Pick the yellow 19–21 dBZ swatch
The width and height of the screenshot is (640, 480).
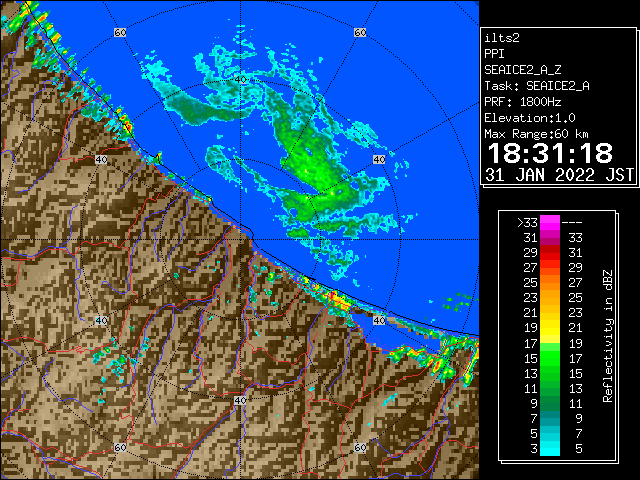pos(550,328)
